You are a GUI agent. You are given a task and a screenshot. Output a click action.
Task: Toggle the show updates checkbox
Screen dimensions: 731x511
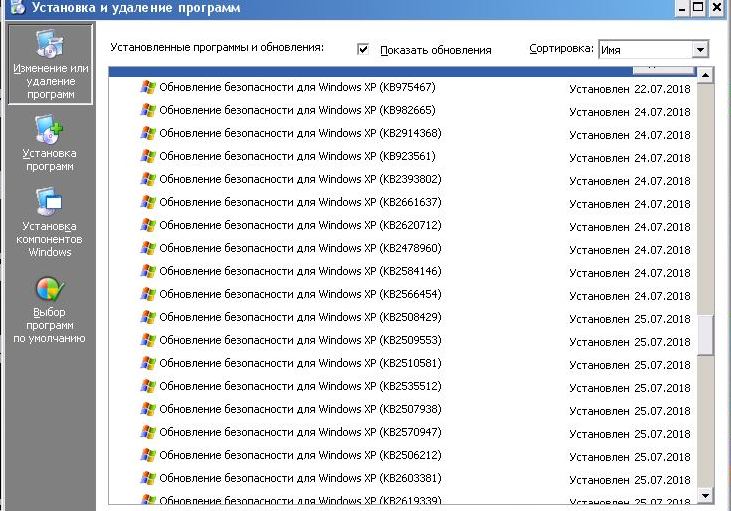363,49
